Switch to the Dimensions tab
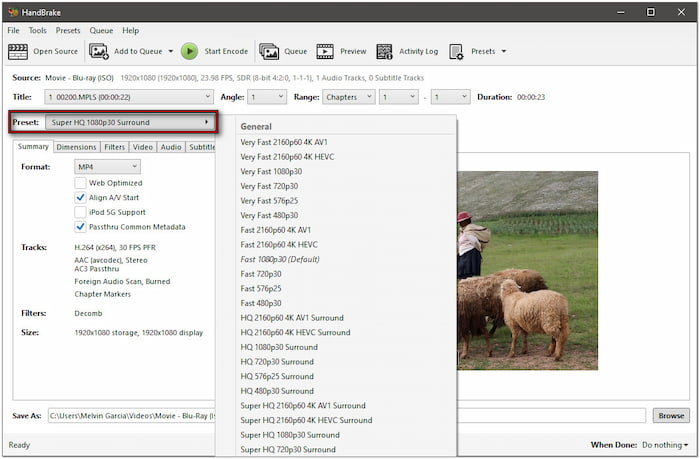 click(x=76, y=147)
